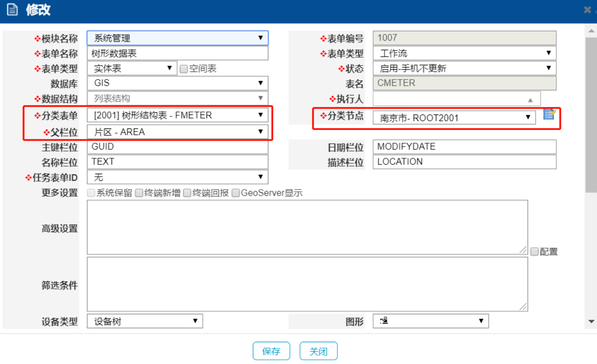
Task: Click the 关闭 button
Action: 318,351
